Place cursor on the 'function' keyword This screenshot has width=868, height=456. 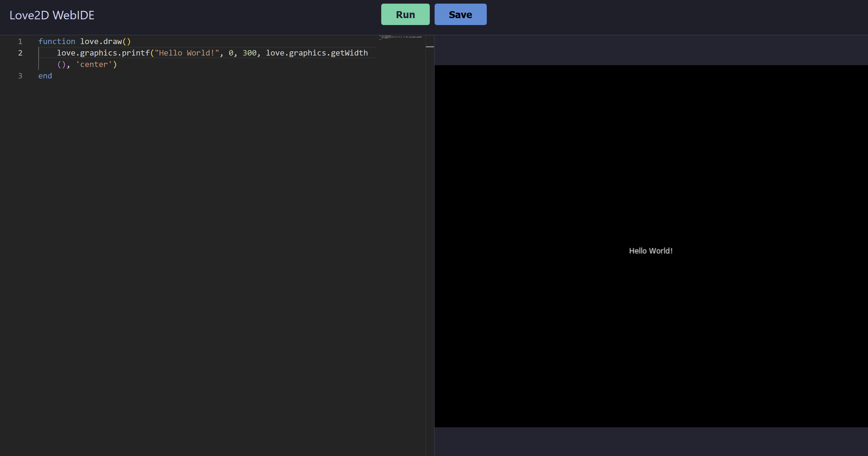(x=57, y=41)
